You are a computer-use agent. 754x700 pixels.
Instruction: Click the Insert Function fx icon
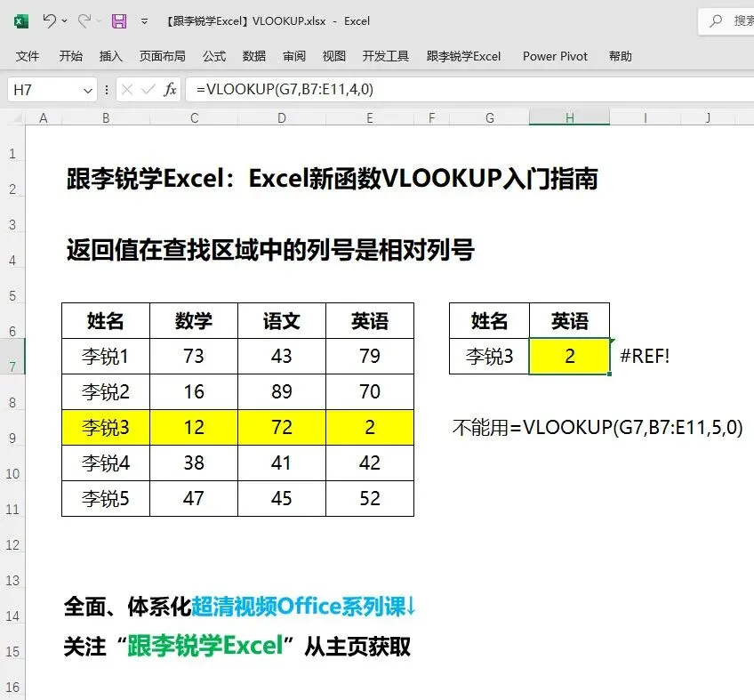pyautogui.click(x=170, y=90)
